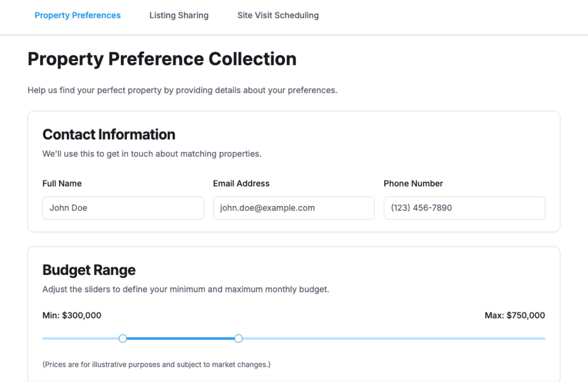Image resolution: width=588 pixels, height=382 pixels.
Task: Click the illustrative prices disclaimer text
Action: (156, 364)
